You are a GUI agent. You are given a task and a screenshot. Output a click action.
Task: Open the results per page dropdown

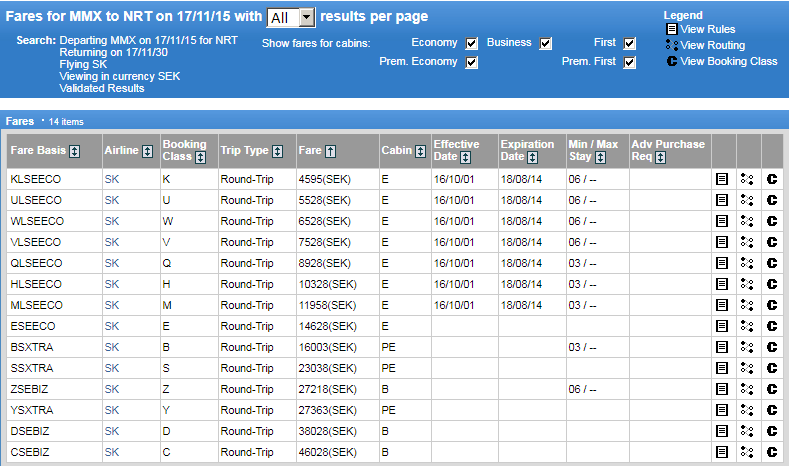[x=292, y=17]
